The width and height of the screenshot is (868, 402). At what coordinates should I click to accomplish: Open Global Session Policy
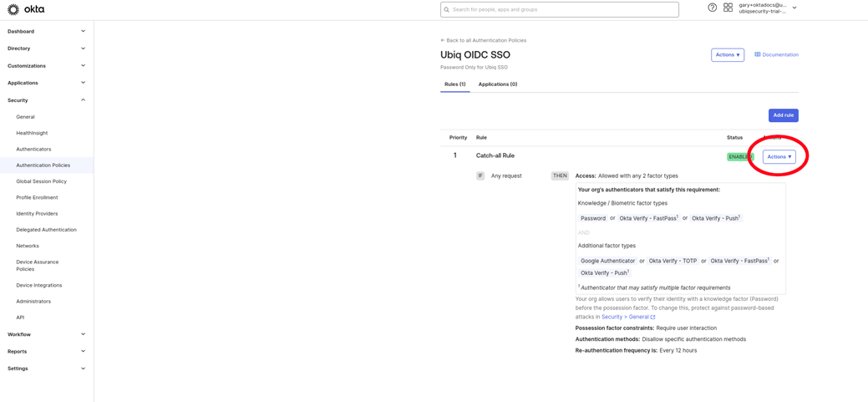[42, 181]
